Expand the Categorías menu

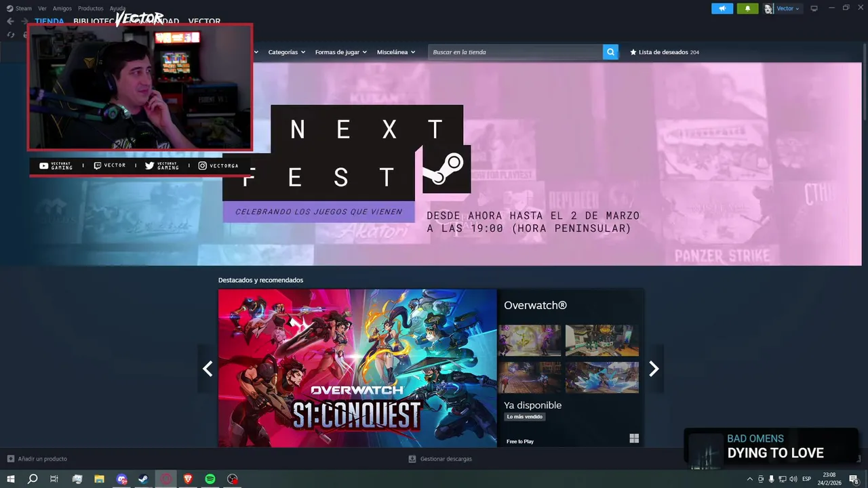click(286, 52)
